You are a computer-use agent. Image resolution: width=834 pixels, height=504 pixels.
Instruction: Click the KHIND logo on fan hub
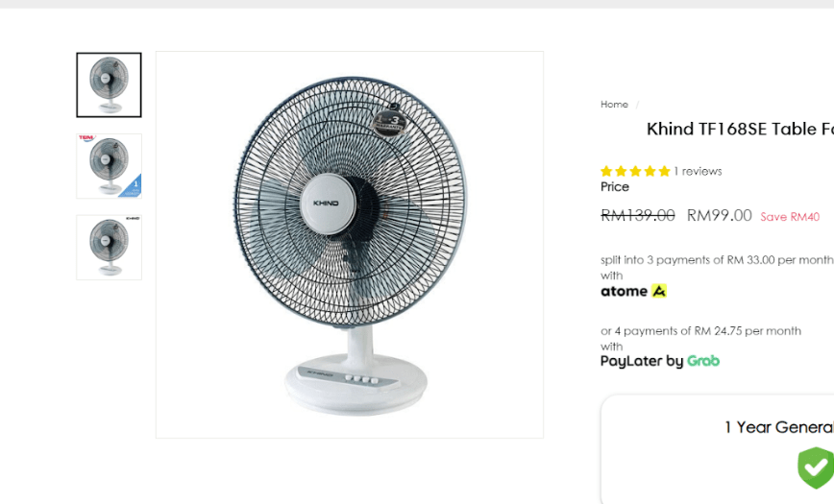(326, 204)
